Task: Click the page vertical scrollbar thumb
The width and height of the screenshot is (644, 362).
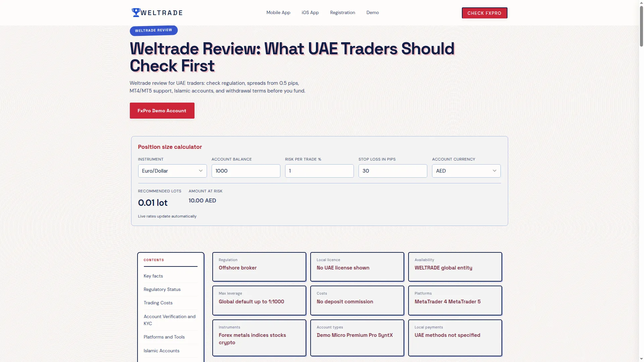Action: (x=641, y=26)
